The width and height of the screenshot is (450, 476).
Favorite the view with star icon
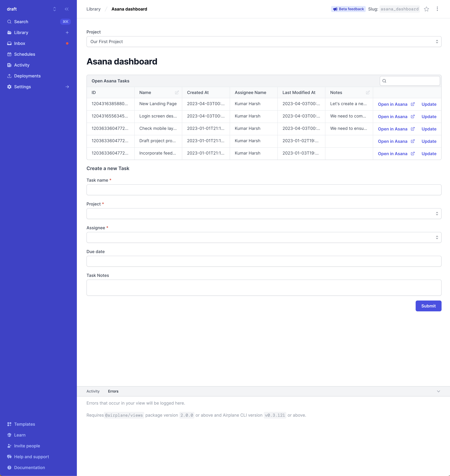click(426, 9)
